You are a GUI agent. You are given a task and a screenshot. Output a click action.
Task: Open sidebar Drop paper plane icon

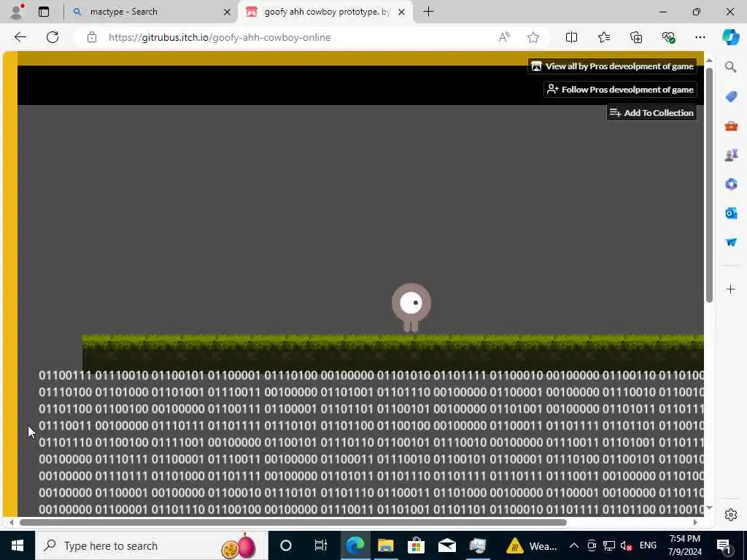[731, 242]
